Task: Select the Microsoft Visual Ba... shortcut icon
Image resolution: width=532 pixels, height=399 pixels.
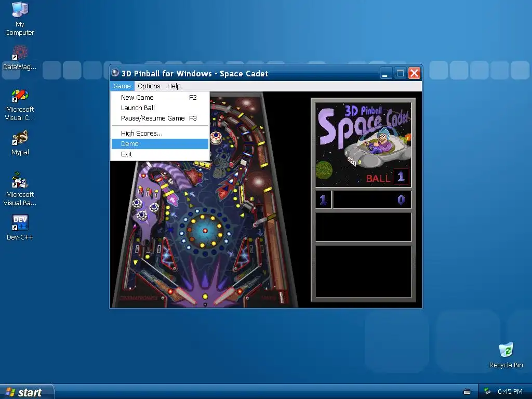Action: pyautogui.click(x=20, y=189)
